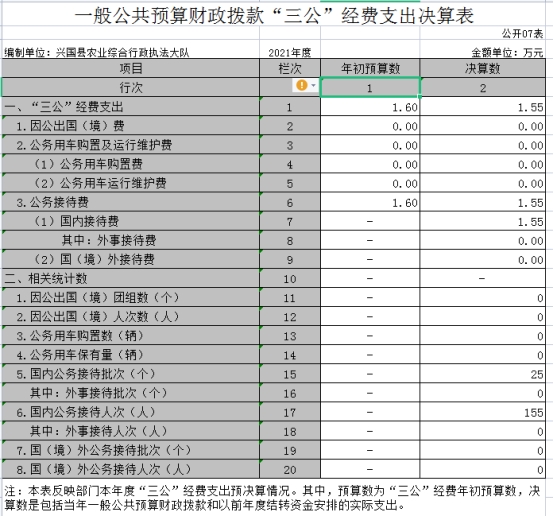Select the 公务用车保有量（辆） label
The height and width of the screenshot is (516, 554).
pyautogui.click(x=131, y=355)
